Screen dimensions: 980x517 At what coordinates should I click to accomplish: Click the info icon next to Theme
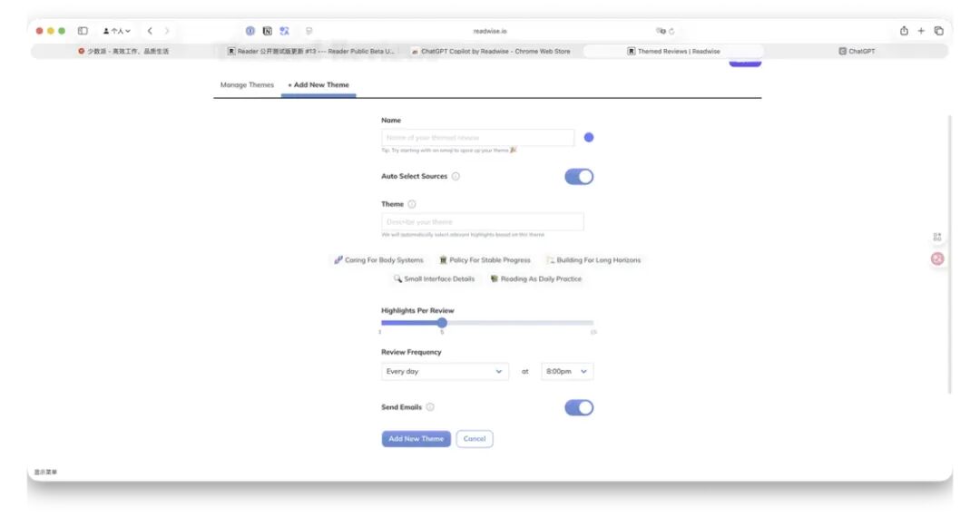pyautogui.click(x=412, y=204)
